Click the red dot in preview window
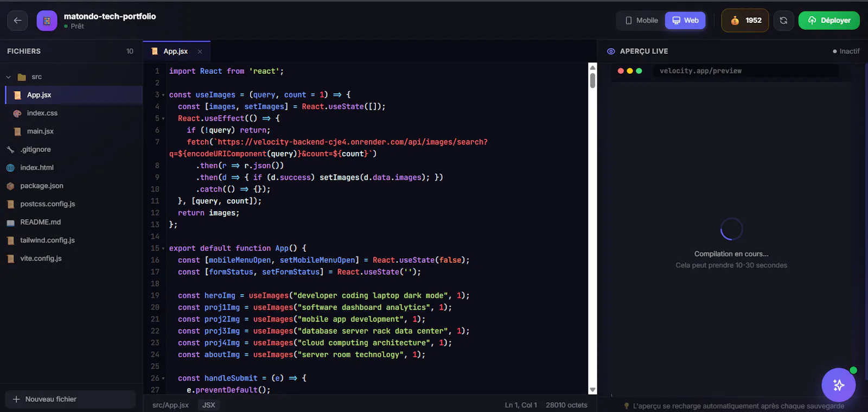The width and height of the screenshot is (868, 412). pos(621,71)
